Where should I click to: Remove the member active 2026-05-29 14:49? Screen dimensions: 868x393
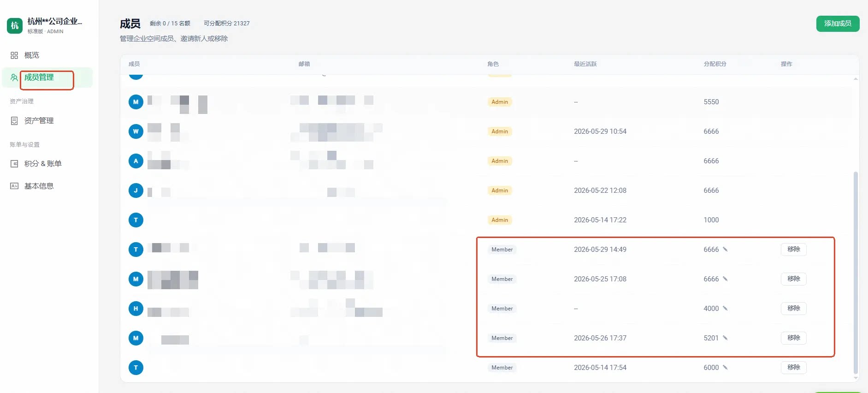coord(793,250)
